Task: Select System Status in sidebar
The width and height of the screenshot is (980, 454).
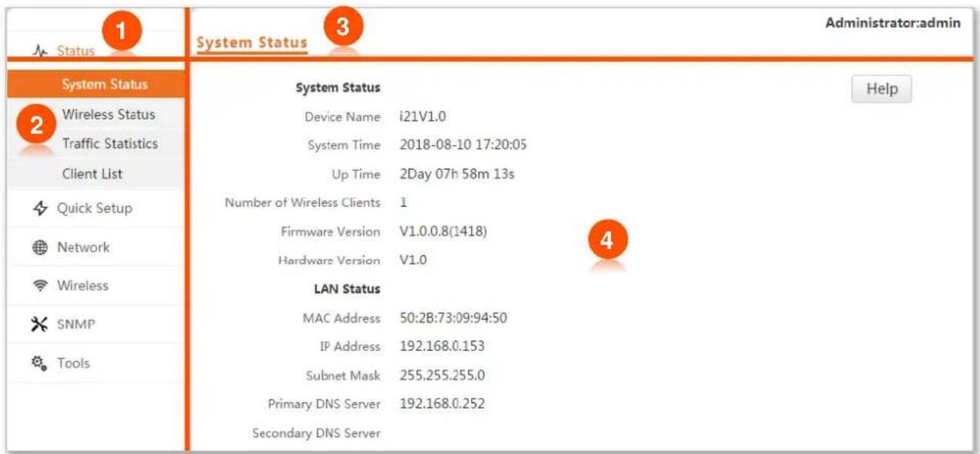Action: click(x=96, y=85)
